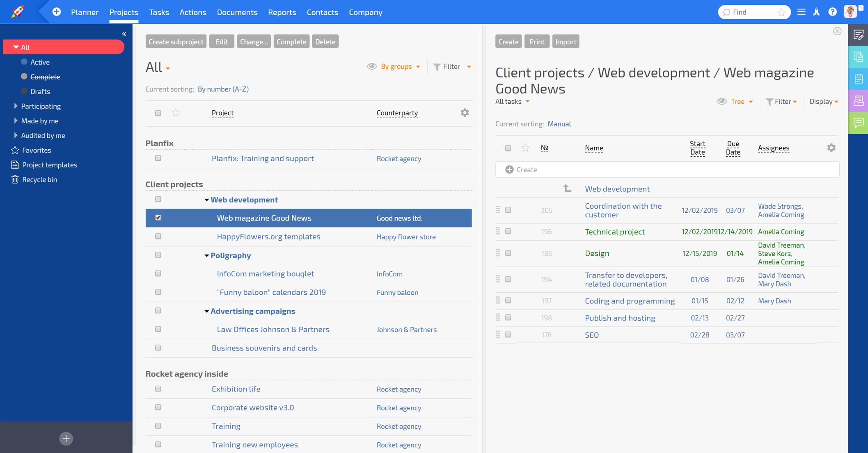Screen dimensions: 868x453
Task: Click the Find search input field
Action: point(753,11)
